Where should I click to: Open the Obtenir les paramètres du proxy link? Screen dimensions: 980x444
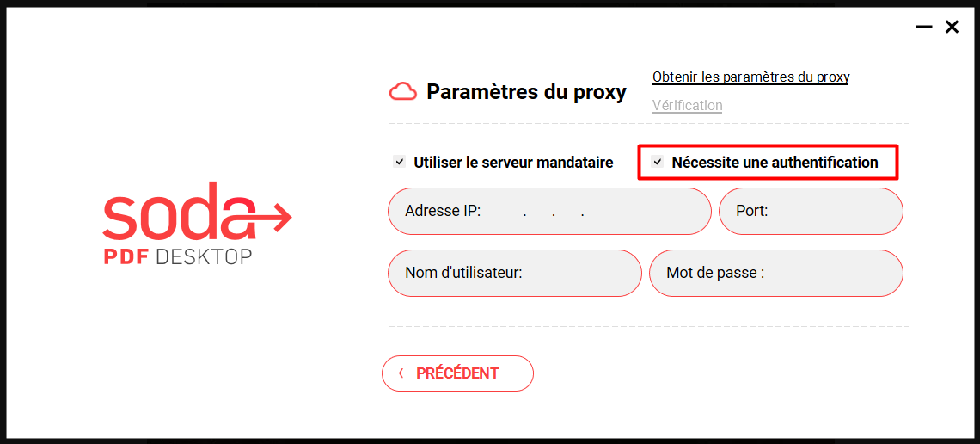coord(750,77)
